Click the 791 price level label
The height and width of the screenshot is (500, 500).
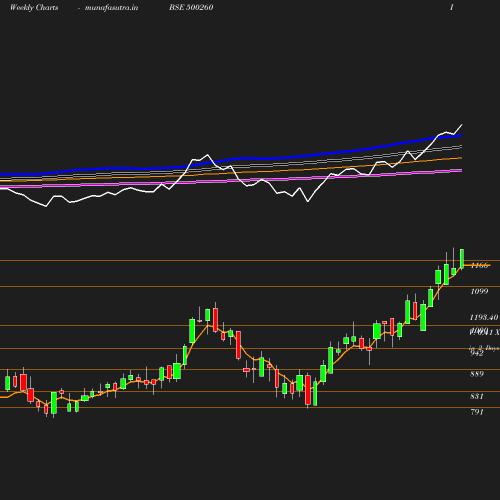pos(477,412)
